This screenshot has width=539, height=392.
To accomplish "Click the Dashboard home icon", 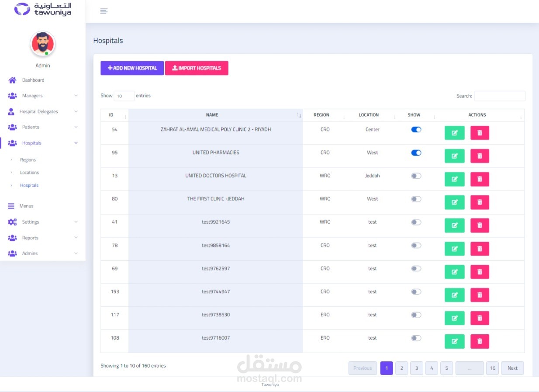I will tap(12, 80).
